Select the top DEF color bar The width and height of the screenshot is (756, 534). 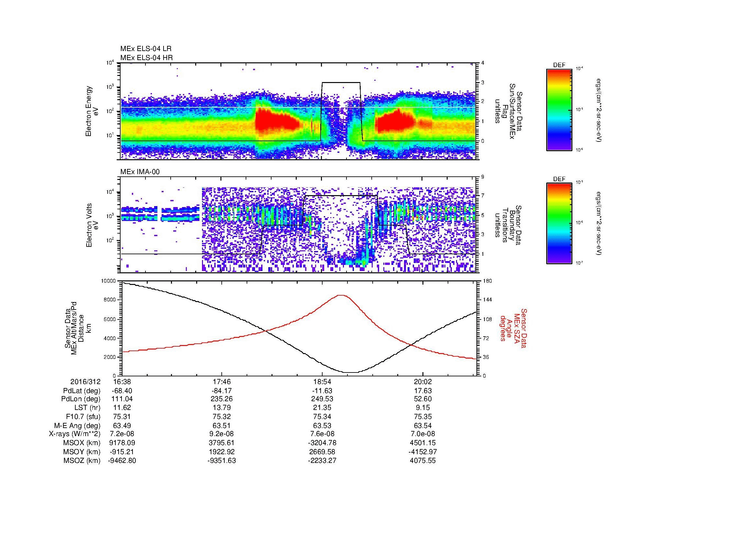click(559, 110)
